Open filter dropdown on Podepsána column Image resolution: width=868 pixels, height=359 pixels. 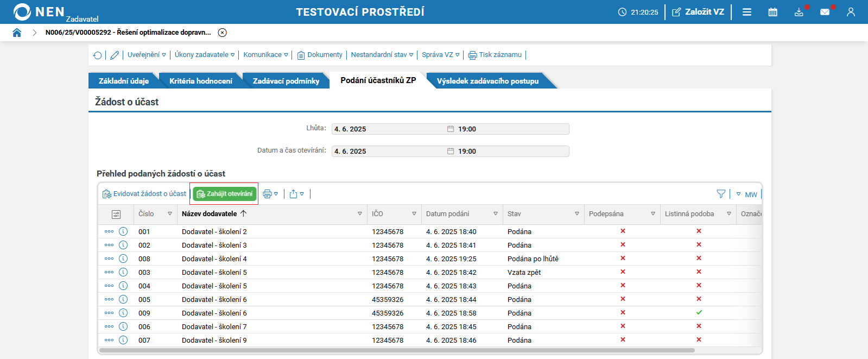pos(653,214)
